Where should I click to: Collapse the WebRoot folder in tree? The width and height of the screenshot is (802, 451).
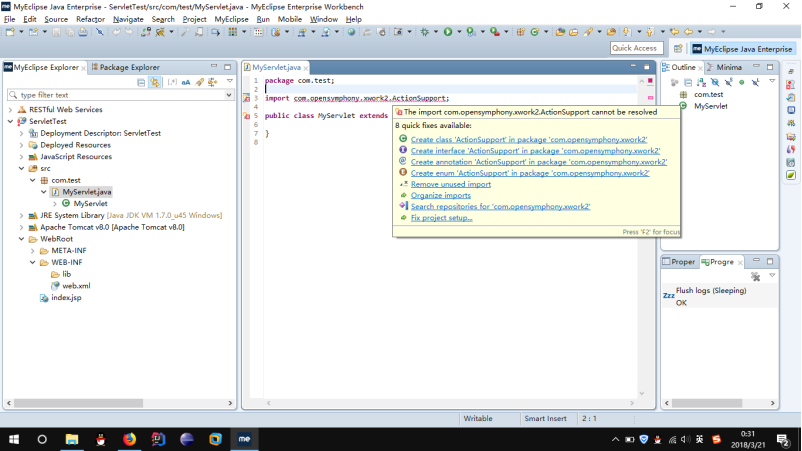[21, 239]
